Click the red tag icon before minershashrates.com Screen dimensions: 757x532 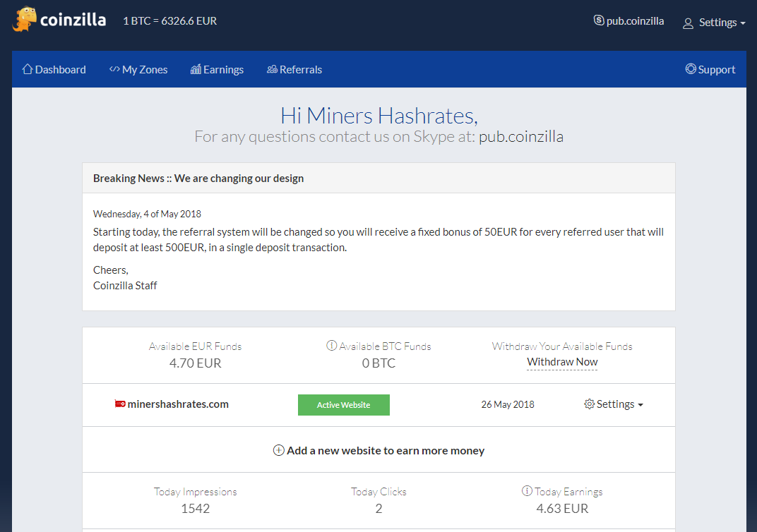tap(120, 404)
